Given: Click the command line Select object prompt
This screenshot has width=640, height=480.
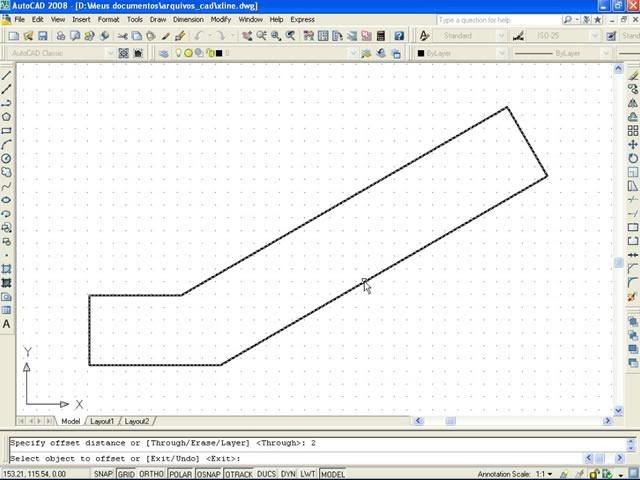Looking at the screenshot, I should pos(125,459).
